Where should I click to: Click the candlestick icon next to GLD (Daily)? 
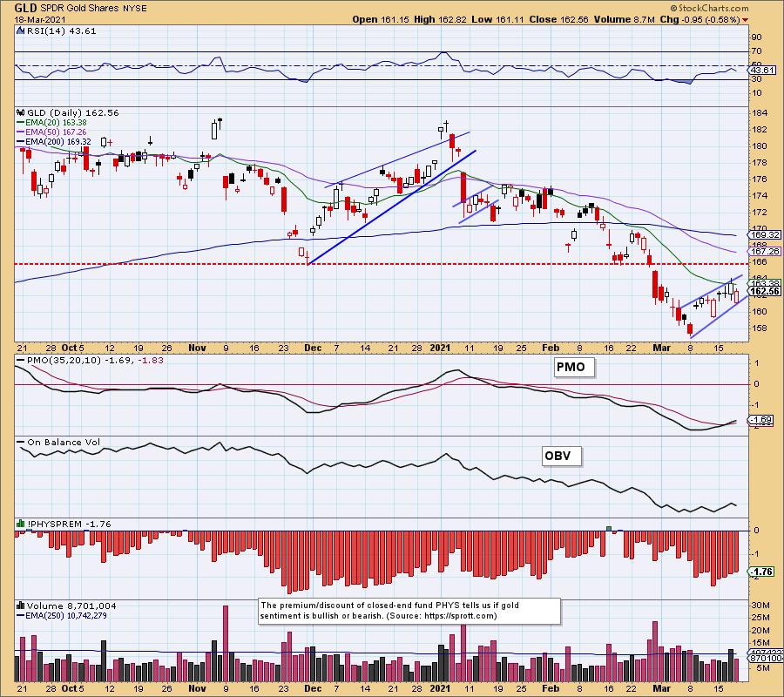pos(21,113)
